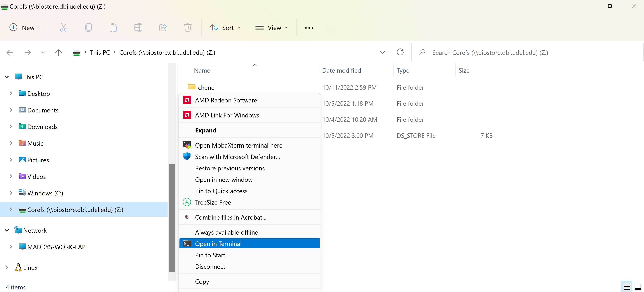Click the AMD Radeon Software icon
The height and width of the screenshot is (292, 644).
(x=187, y=100)
